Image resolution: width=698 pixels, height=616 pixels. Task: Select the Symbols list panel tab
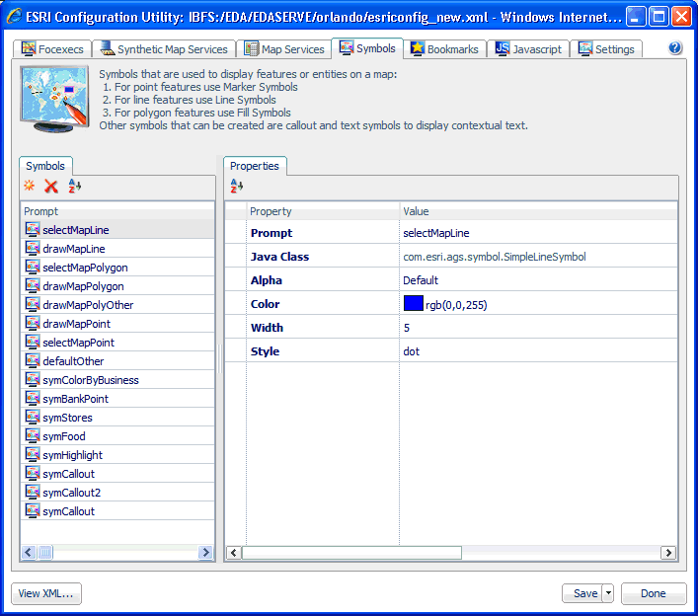point(45,166)
